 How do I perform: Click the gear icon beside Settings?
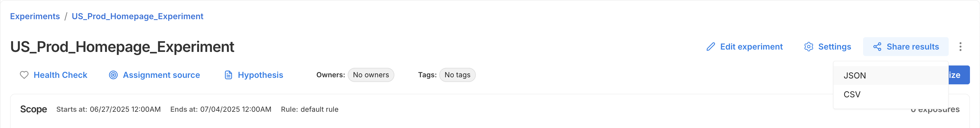click(x=808, y=47)
